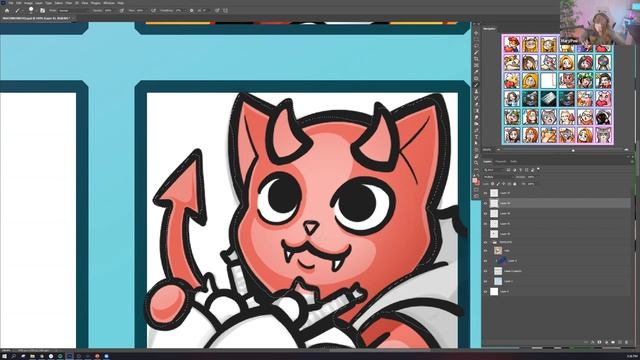Viewport: 640px width, 360px height.
Task: Open smoothing options gear icon
Action: click(x=191, y=10)
